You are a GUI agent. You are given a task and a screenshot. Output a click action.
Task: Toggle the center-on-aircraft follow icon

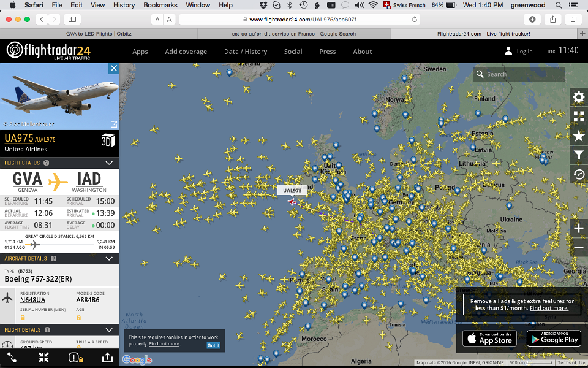coord(43,358)
